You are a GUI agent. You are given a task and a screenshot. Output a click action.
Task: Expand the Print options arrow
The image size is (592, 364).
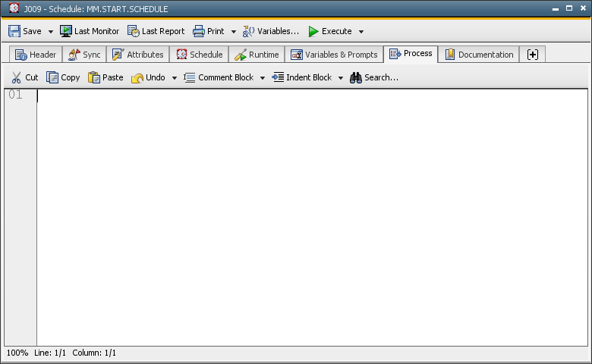[x=234, y=32]
